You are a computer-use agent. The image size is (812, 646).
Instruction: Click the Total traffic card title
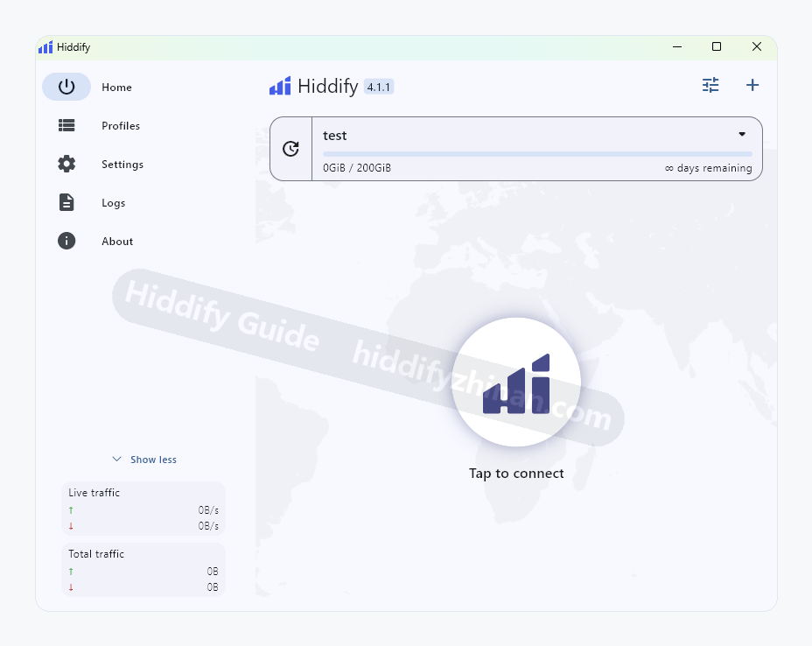(x=96, y=554)
